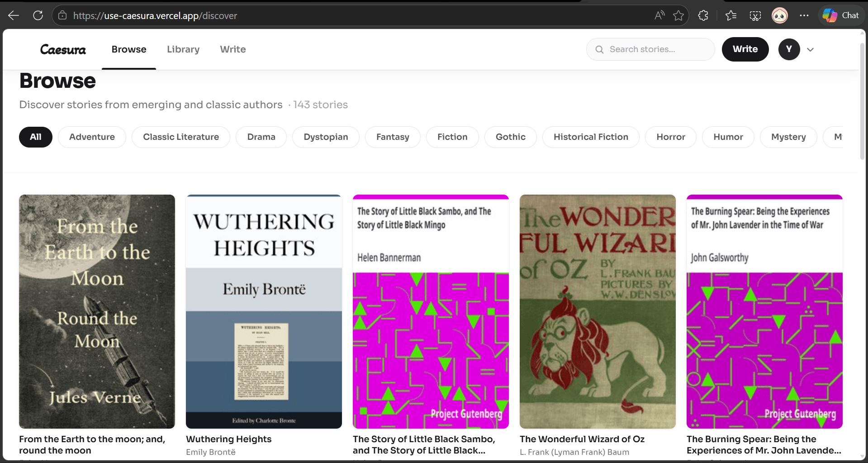Image resolution: width=868 pixels, height=463 pixels.
Task: Click the black Write button
Action: coord(745,49)
